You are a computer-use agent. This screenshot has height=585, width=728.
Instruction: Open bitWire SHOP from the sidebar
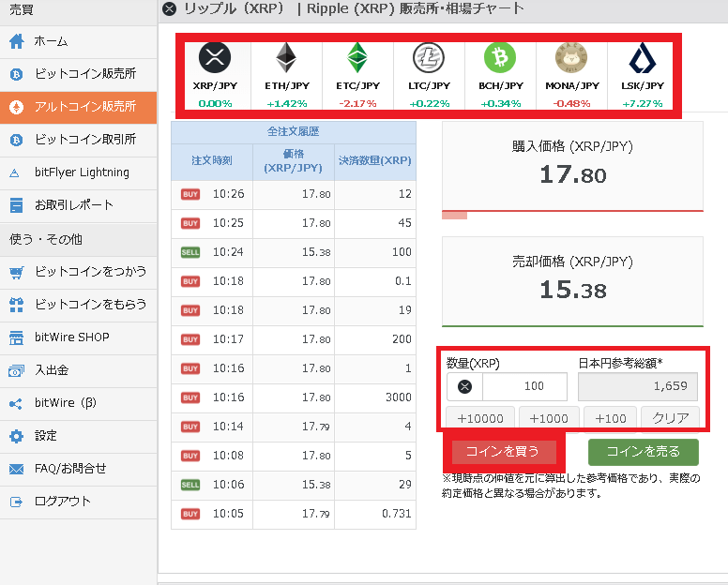(79, 337)
